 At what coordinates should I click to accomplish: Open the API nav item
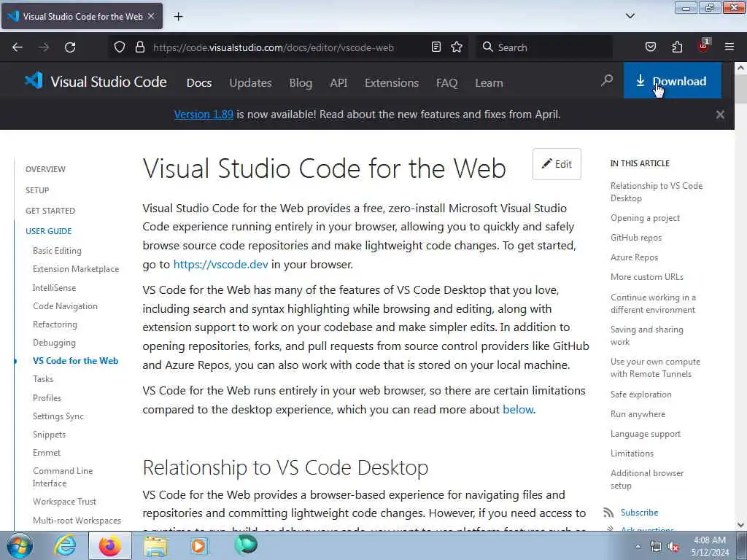pos(338,83)
